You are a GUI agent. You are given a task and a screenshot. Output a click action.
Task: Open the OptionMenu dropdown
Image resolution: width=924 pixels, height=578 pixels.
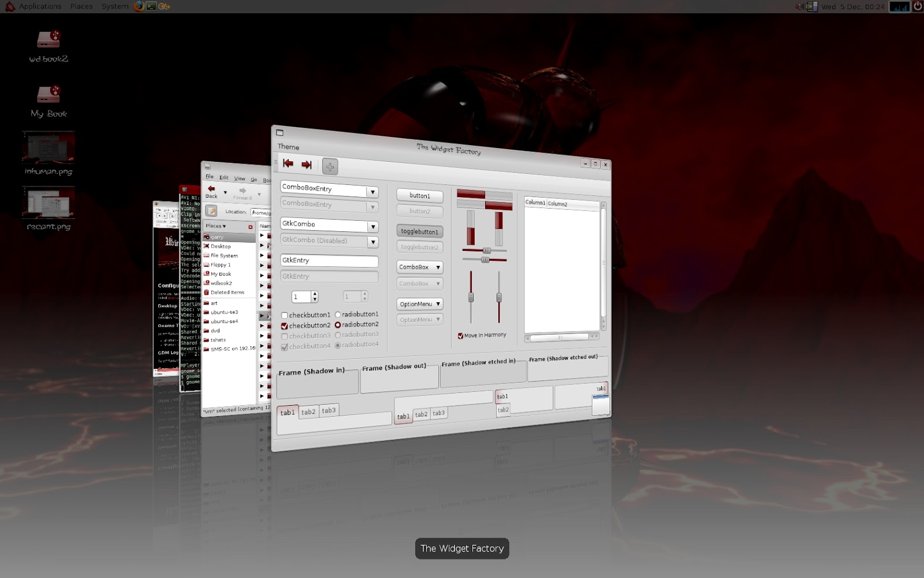point(419,303)
